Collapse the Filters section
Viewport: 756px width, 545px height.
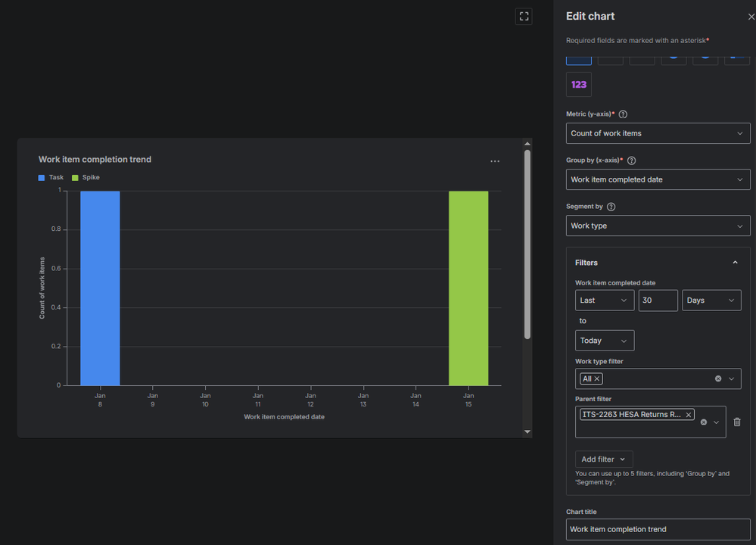735,263
